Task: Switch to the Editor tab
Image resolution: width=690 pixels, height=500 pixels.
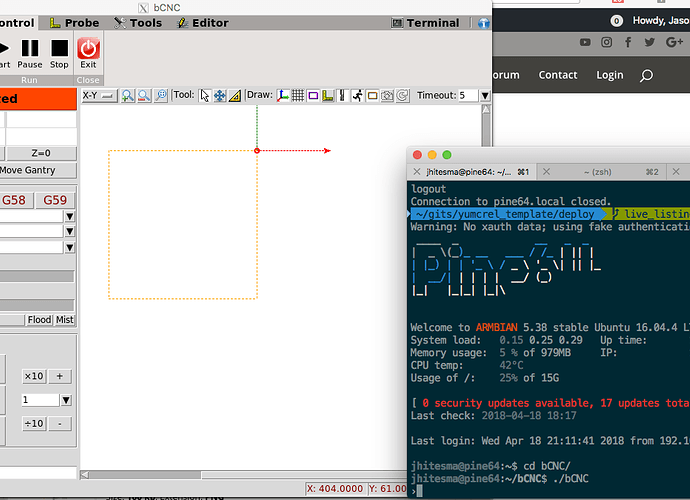Action: tap(203, 23)
